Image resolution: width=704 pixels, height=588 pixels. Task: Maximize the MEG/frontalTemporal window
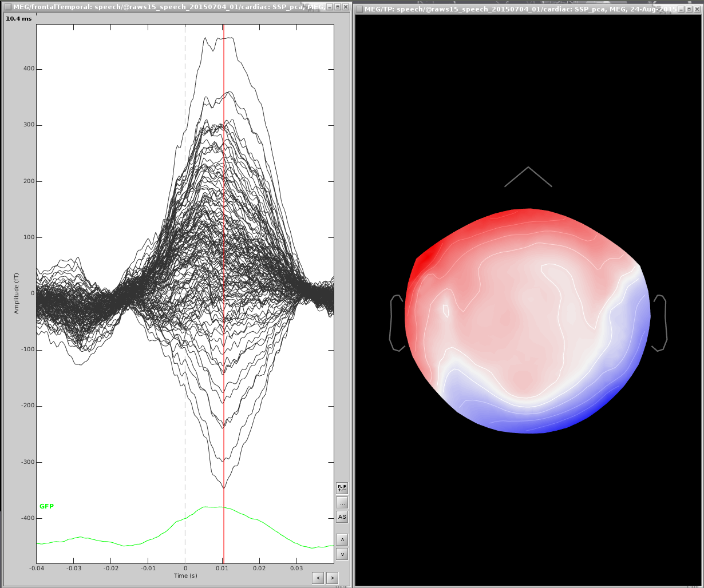tap(338, 7)
